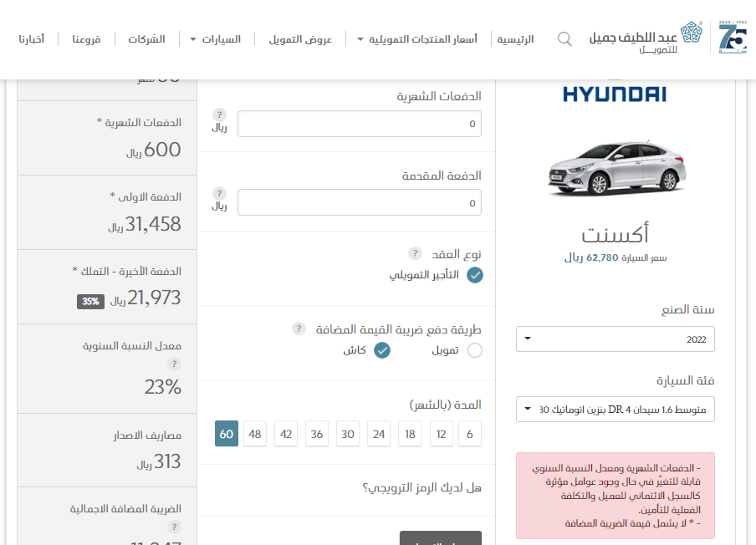Select 12 months duration
This screenshot has height=545, width=756.
coord(442,434)
